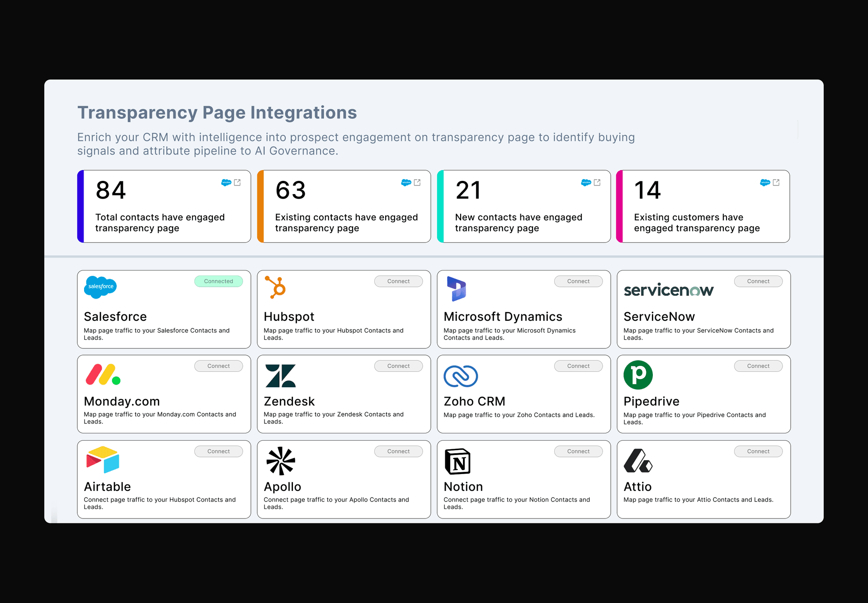Image resolution: width=868 pixels, height=603 pixels.
Task: Click 'Total contacts have engaged transparency page' label
Action: (x=160, y=223)
